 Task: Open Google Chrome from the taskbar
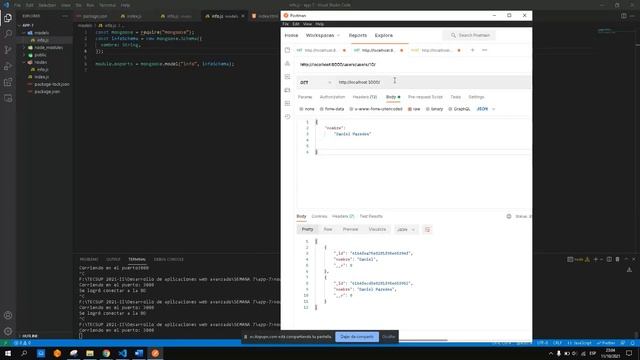(106, 353)
